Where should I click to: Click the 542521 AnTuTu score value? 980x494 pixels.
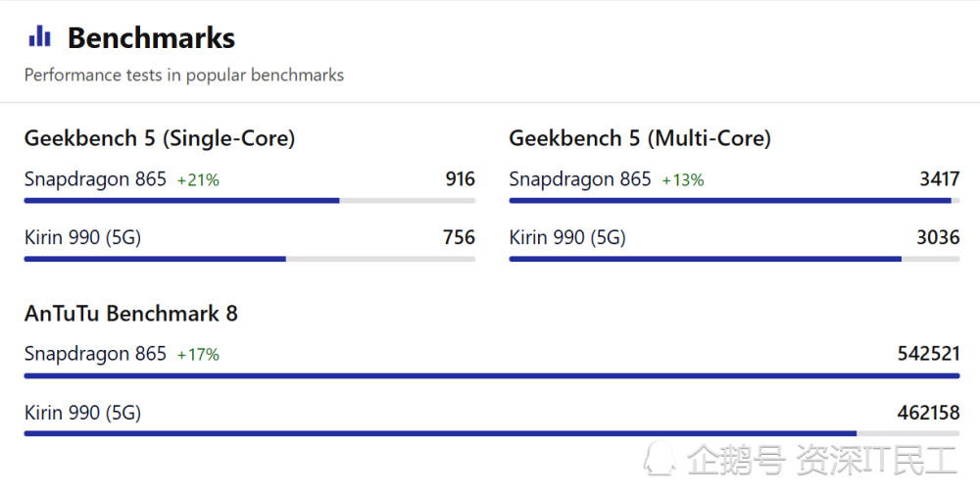click(929, 354)
